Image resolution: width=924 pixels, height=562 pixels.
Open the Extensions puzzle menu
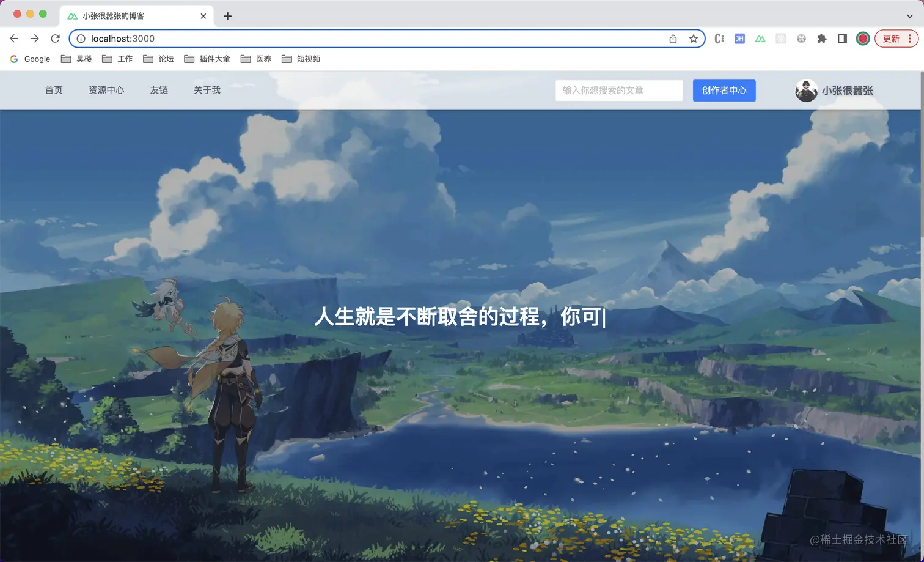(x=822, y=39)
